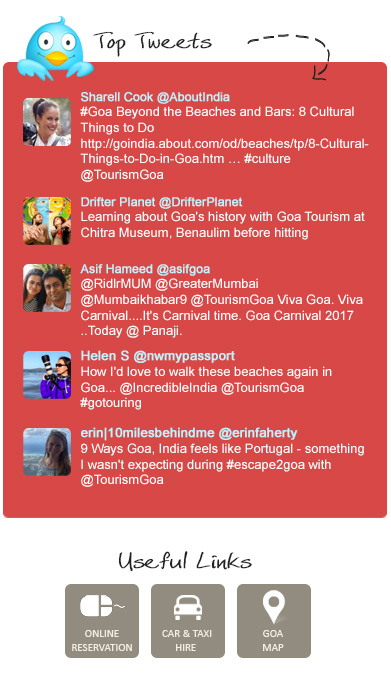Click erin faherty's profile avatar
The image size is (391, 675).
click(x=47, y=452)
